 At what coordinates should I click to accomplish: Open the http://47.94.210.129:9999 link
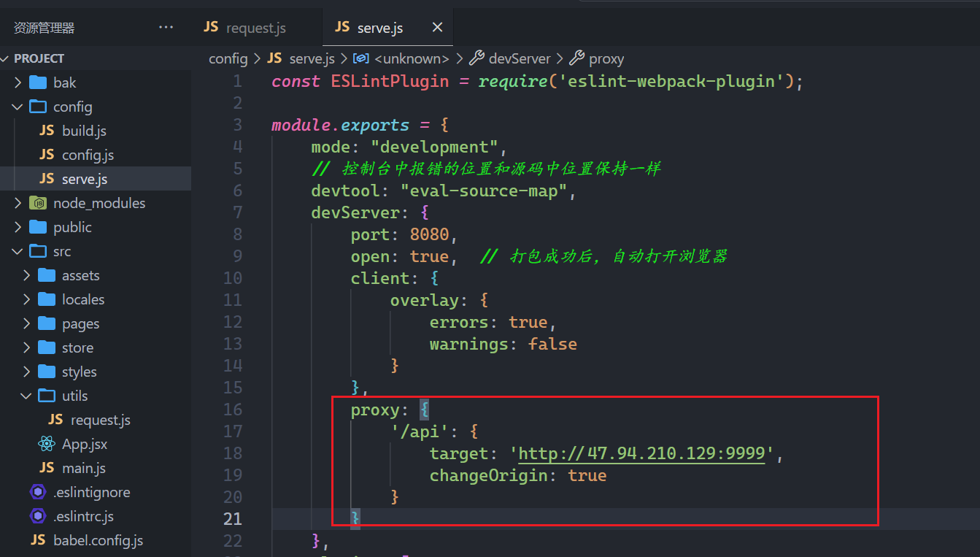tap(641, 453)
